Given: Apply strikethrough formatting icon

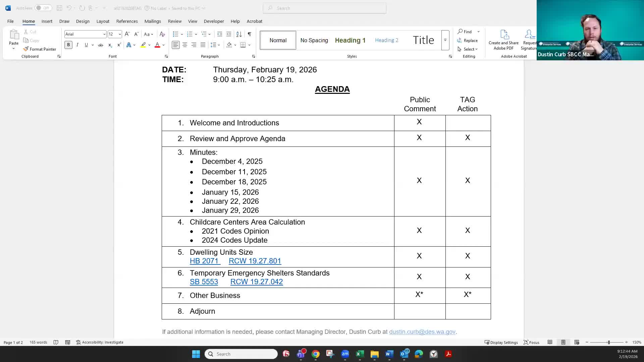Looking at the screenshot, I should point(100,45).
